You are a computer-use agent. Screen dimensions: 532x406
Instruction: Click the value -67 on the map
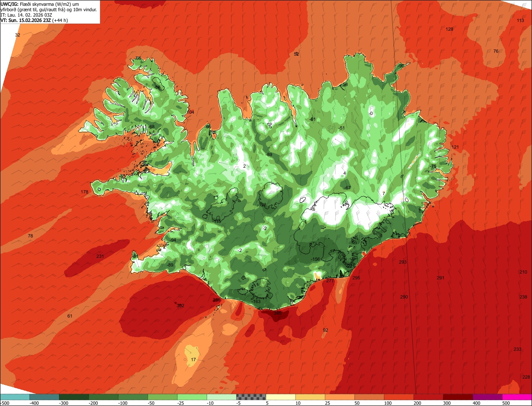tap(348, 188)
